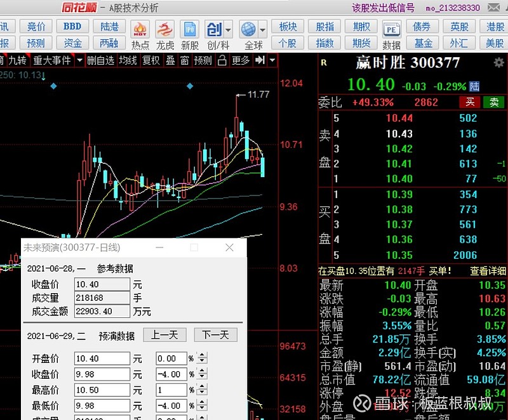508x420 pixels.
Task: Click the 下一天 next day button
Action: (215, 334)
